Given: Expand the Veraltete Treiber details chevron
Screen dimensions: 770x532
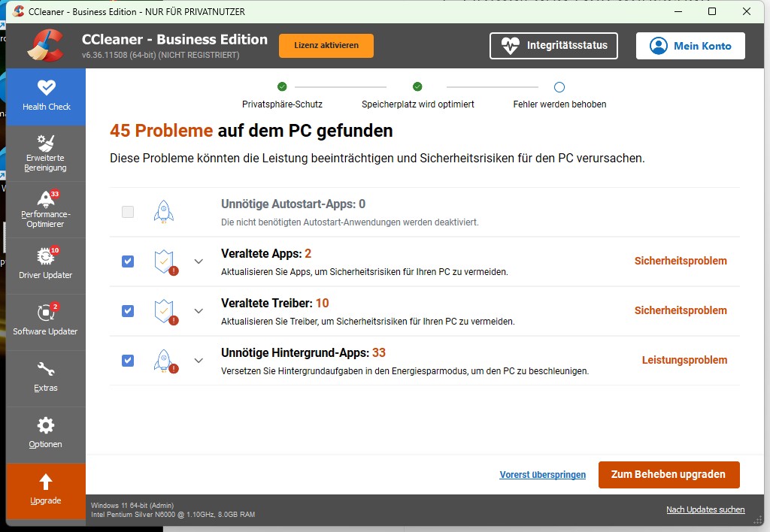Looking at the screenshot, I should (x=199, y=311).
